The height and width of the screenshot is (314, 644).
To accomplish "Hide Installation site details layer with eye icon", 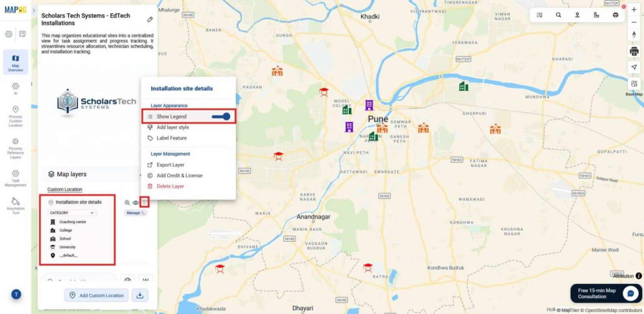I will coord(135,203).
